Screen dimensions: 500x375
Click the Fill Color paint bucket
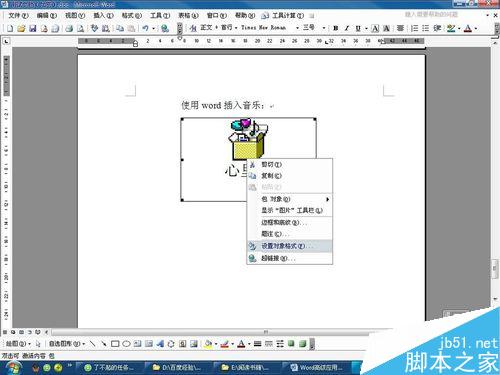coord(208,343)
